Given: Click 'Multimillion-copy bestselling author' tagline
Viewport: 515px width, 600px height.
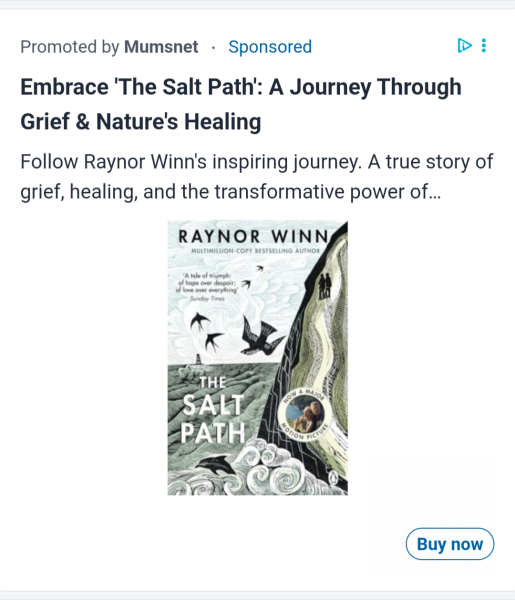Looking at the screenshot, I should [255, 251].
